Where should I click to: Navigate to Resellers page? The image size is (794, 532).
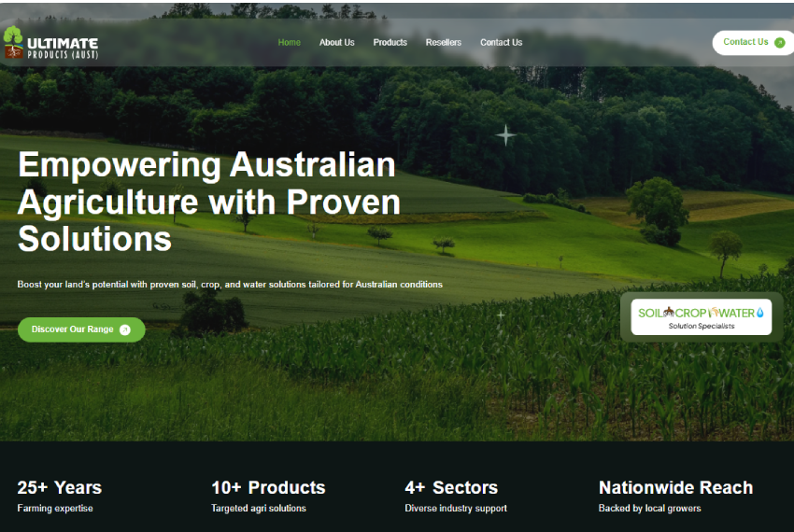tap(444, 43)
